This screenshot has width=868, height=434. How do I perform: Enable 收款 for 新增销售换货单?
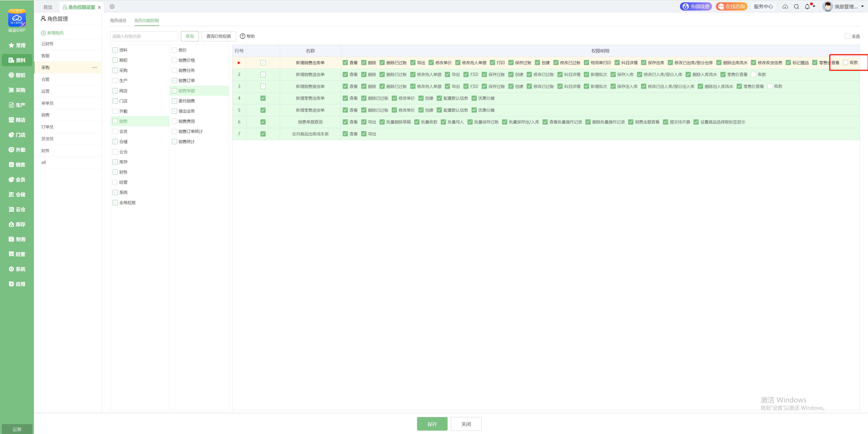click(770, 86)
